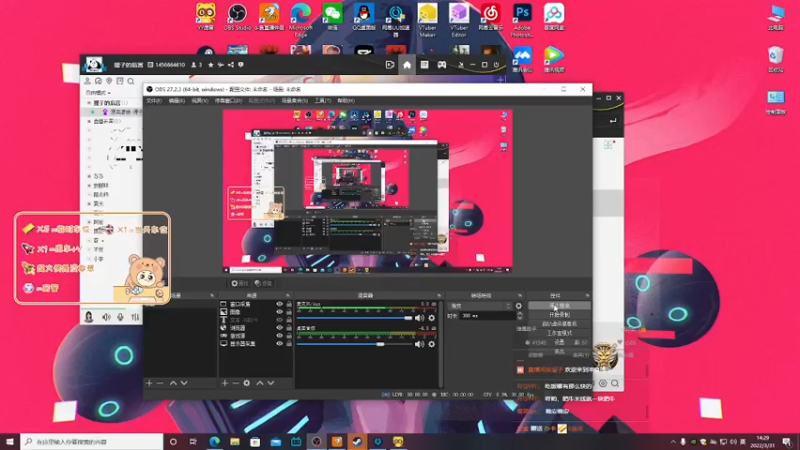Open File Explorer from the taskbar
The height and width of the screenshot is (450, 800).
[x=235, y=441]
